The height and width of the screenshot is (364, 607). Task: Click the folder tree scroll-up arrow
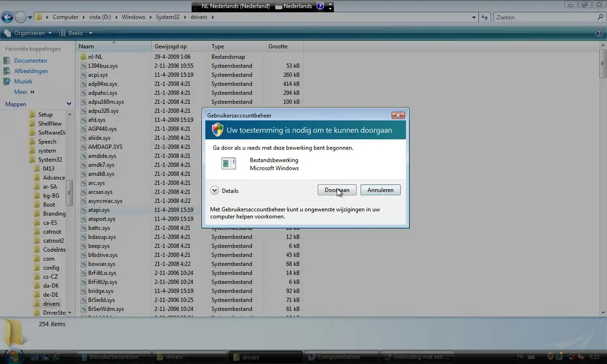point(70,114)
